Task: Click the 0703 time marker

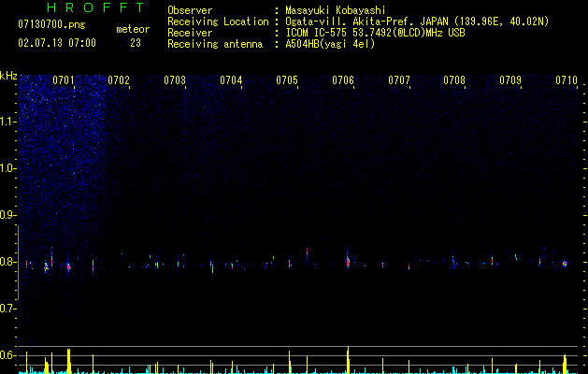Action: coord(175,80)
